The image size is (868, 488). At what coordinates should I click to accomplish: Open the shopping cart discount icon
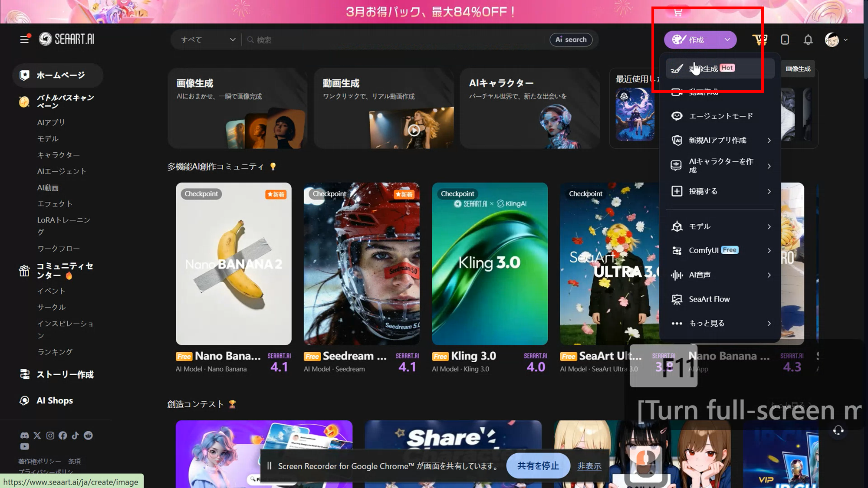click(x=759, y=39)
